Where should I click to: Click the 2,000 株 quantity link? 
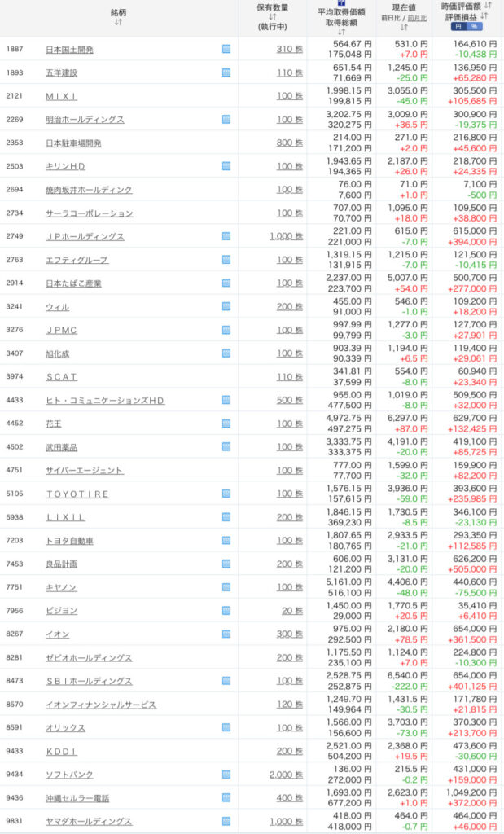(x=286, y=775)
